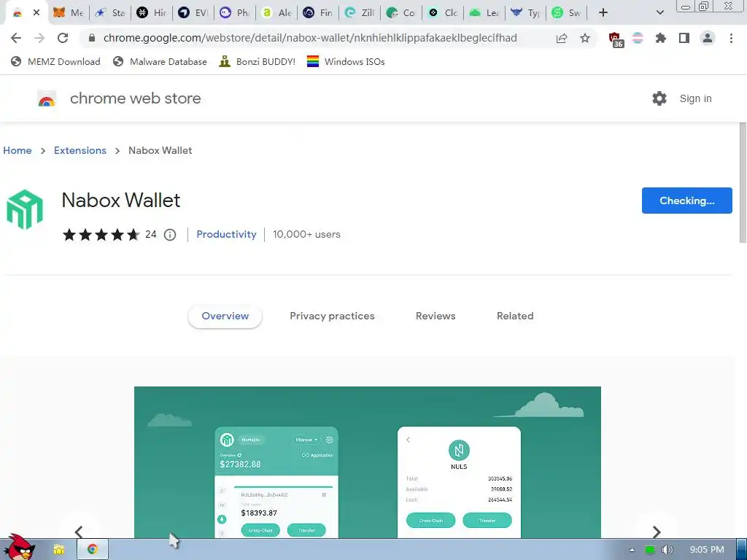Switch to the MetaMask 'Me' tab
The image size is (747, 560).
[x=68, y=13]
